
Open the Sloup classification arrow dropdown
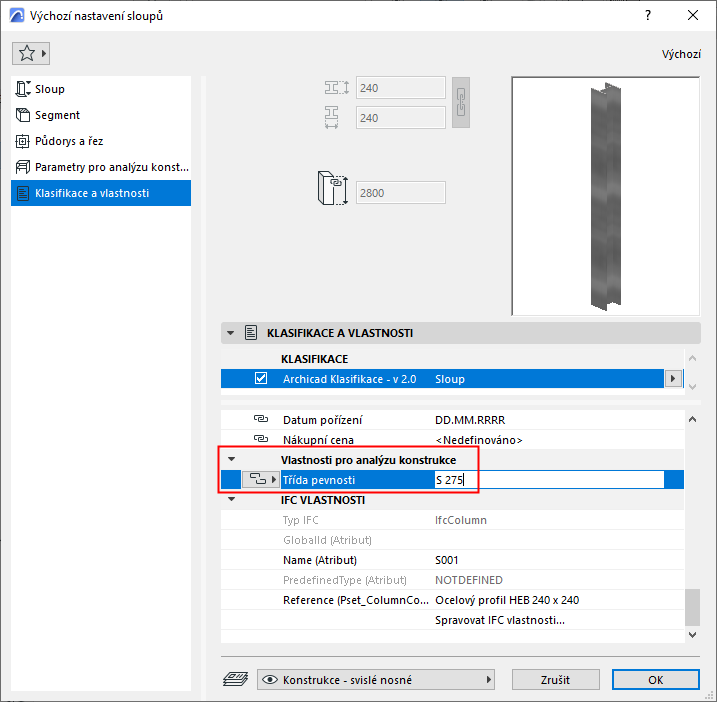[x=673, y=379]
